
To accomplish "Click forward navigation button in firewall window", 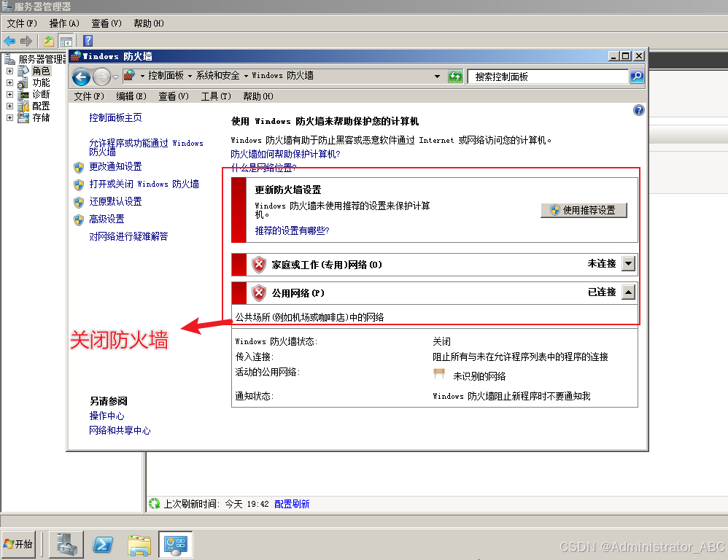I will click(101, 77).
